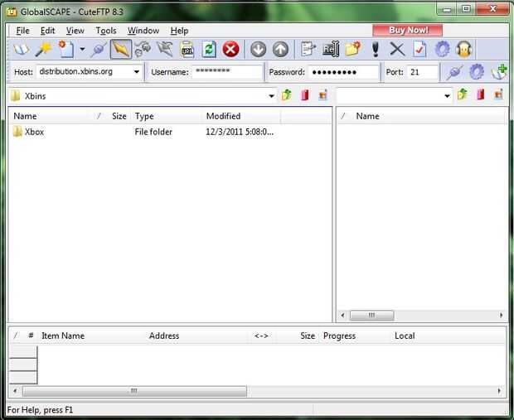The image size is (514, 420).
Task: Open the New dropdown arrow beside document icon
Action: pos(82,50)
